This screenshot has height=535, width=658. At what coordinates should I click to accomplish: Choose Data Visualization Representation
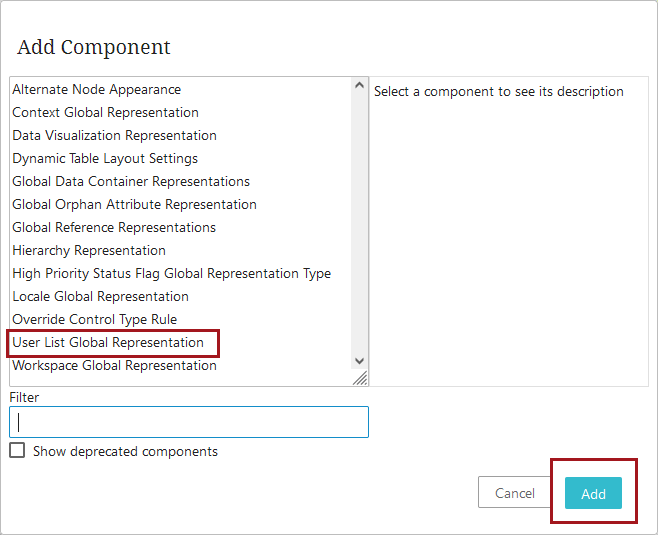[114, 136]
